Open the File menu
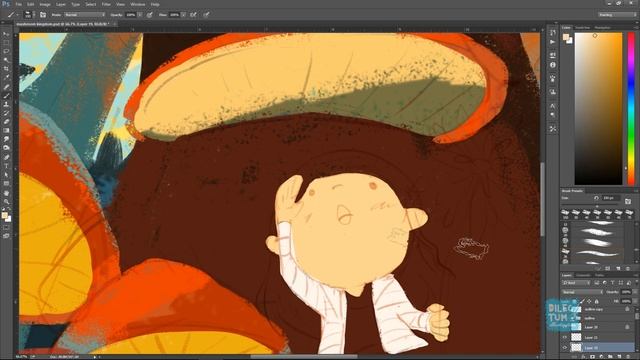The width and height of the screenshot is (640, 360). coord(18,4)
